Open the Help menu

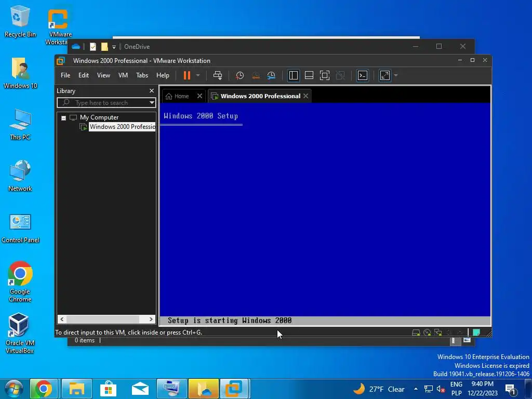[x=163, y=75]
